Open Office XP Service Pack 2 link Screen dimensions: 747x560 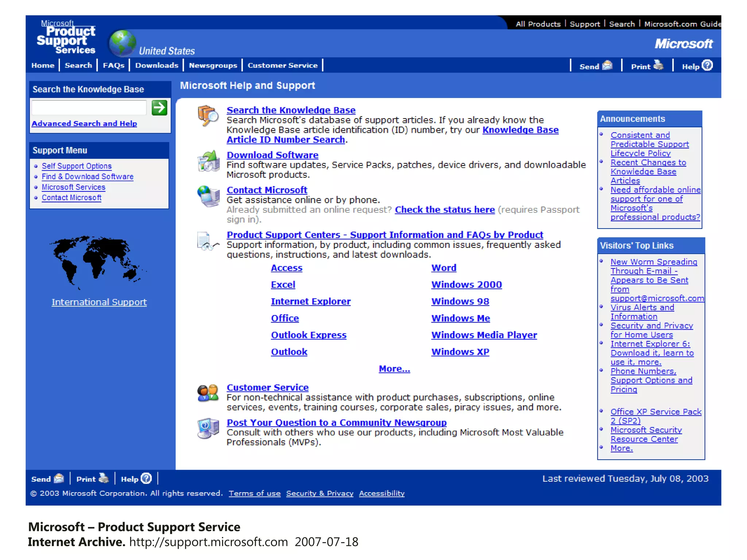(656, 416)
